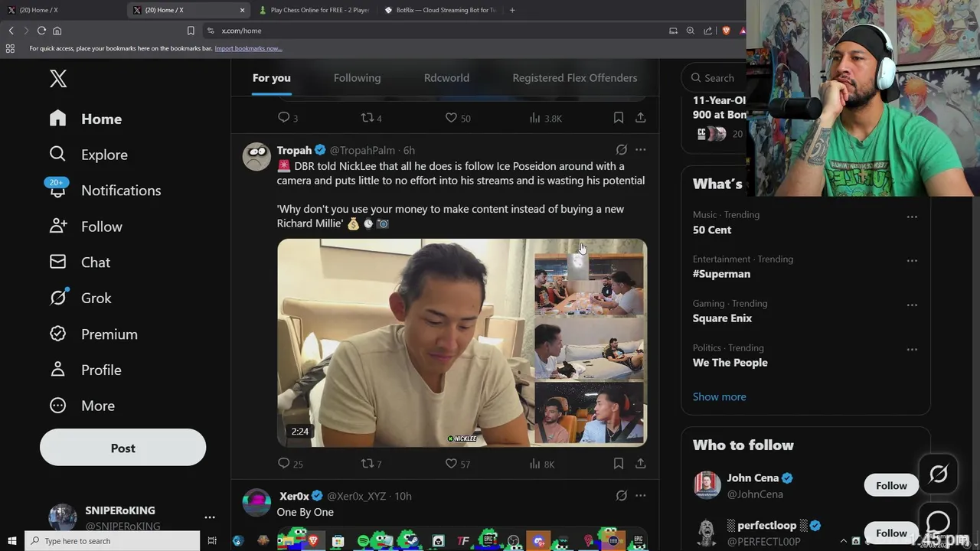
Task: Open Grok icon on Xer0x post
Action: click(622, 496)
